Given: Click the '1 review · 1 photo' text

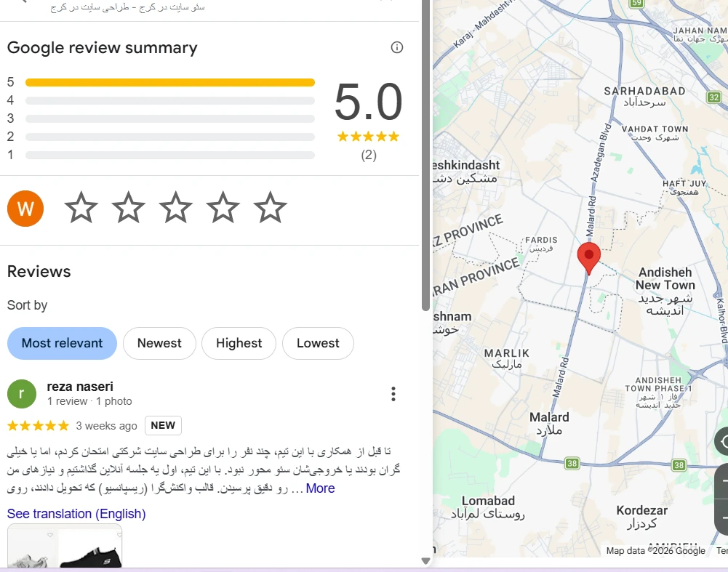Looking at the screenshot, I should (x=89, y=401).
